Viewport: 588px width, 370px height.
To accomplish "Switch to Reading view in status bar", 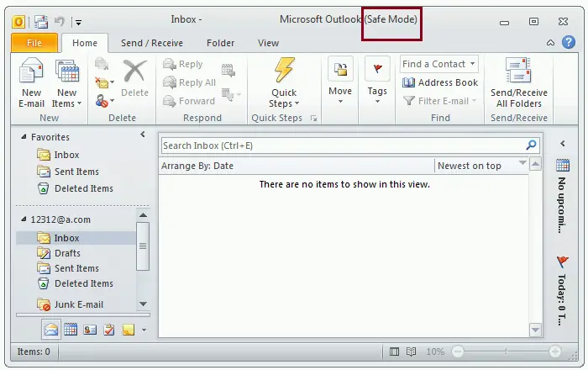I will [x=411, y=351].
